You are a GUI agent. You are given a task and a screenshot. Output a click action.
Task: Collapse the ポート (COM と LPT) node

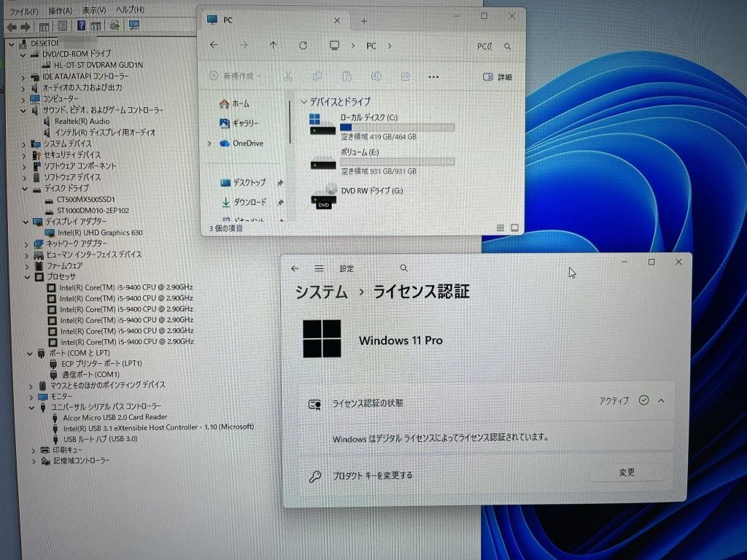[x=29, y=354]
